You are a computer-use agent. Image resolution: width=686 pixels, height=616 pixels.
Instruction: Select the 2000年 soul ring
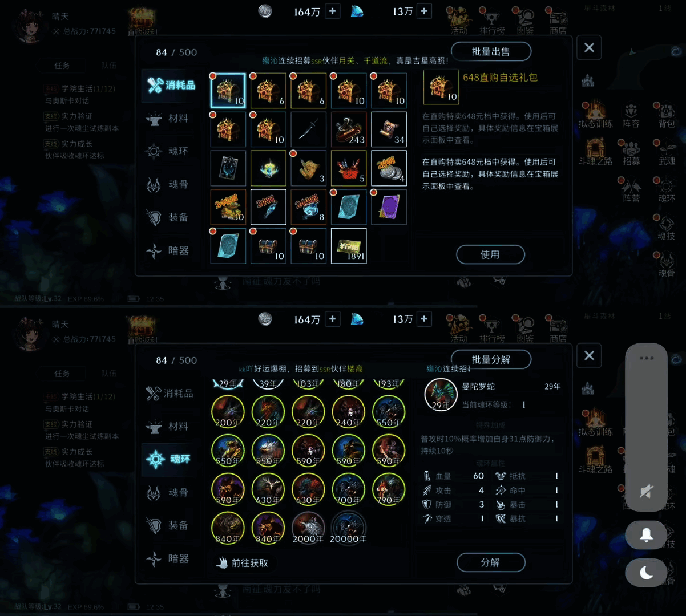(x=308, y=528)
